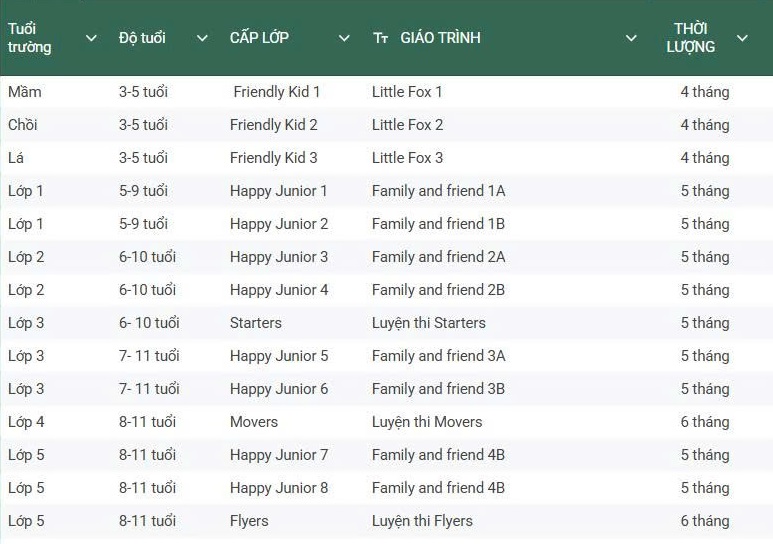Click 'Family and friend 4B' in Happy Junior 8 row

click(x=439, y=488)
